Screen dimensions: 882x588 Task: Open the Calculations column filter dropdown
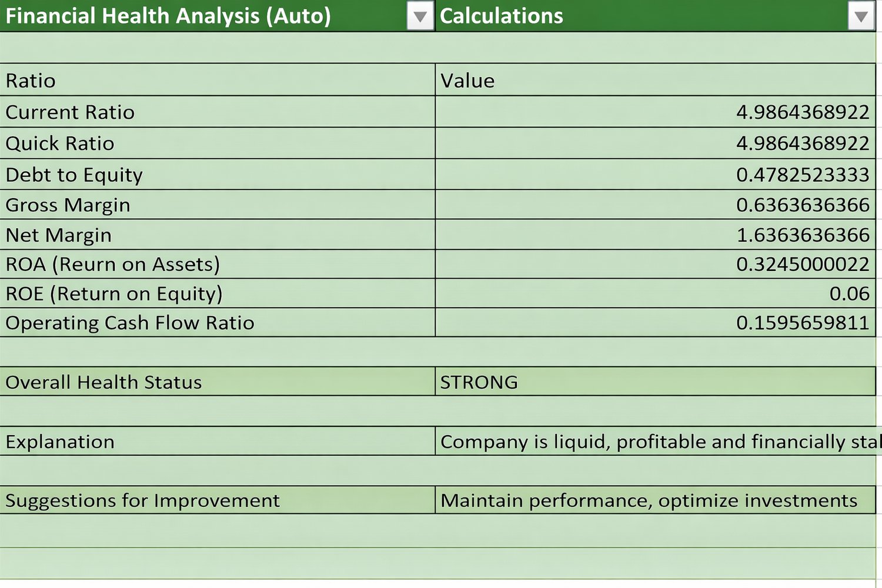point(861,17)
